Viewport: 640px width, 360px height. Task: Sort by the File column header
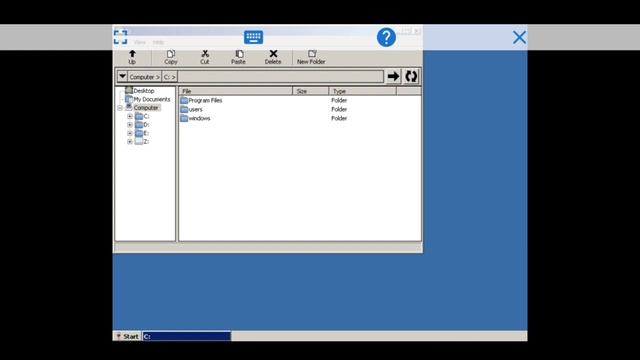pyautogui.click(x=236, y=91)
